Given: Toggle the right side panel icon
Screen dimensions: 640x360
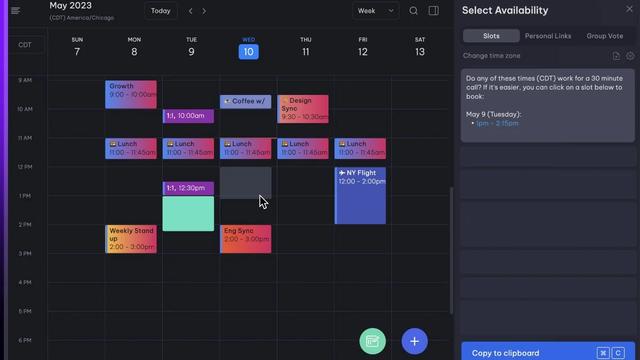Looking at the screenshot, I should pos(433,11).
